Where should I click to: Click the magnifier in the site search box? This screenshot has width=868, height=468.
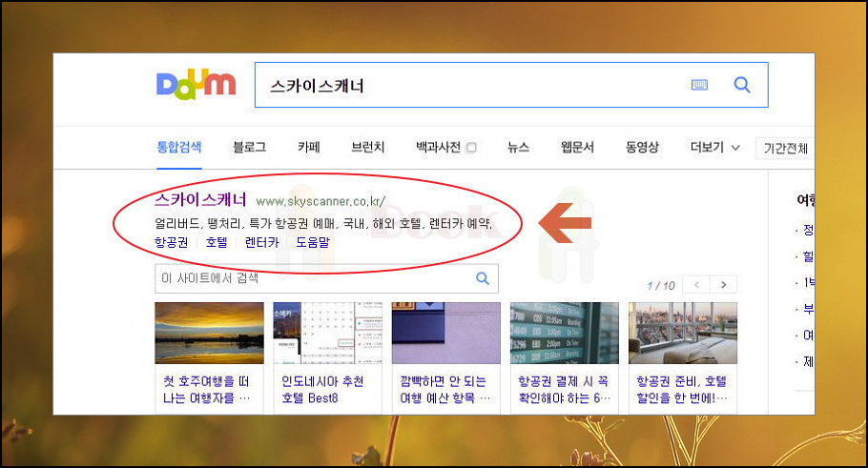(x=483, y=278)
